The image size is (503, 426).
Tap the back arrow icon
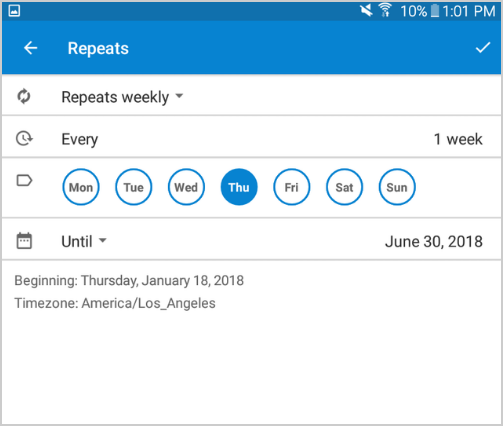[30, 48]
